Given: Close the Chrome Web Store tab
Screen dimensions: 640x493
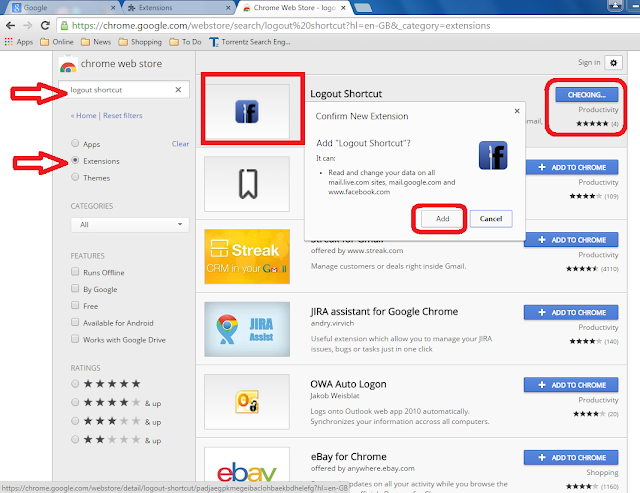Looking at the screenshot, I should (x=343, y=8).
